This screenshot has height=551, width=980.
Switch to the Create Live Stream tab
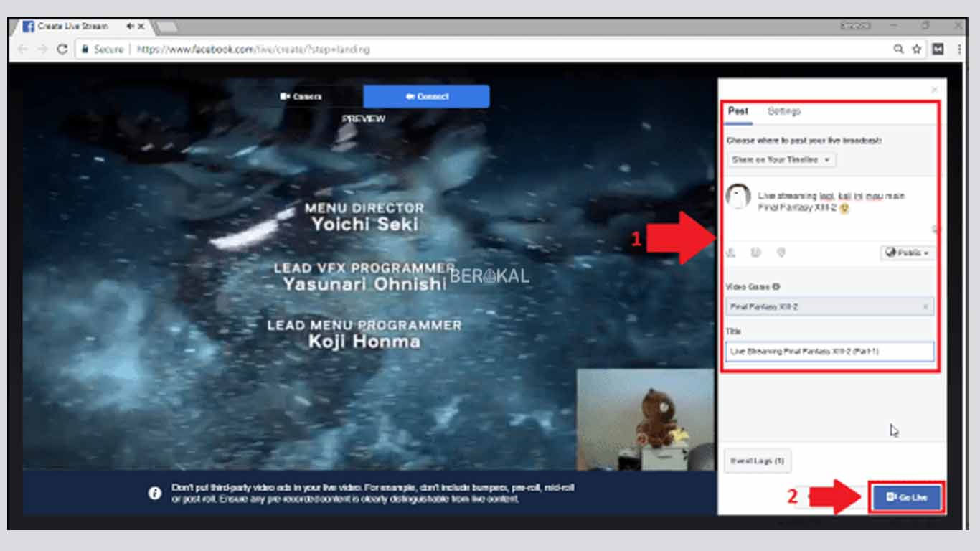pos(73,26)
